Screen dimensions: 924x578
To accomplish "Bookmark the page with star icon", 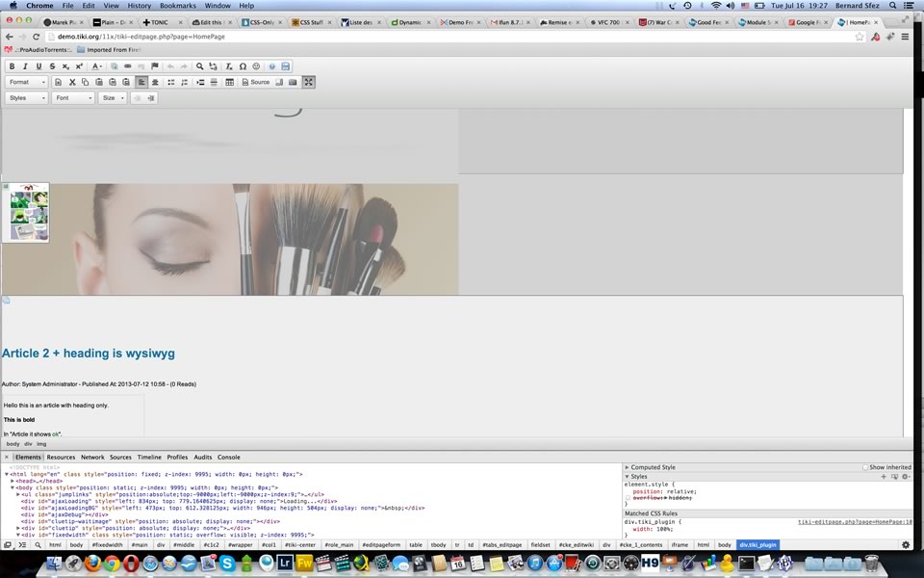I will (x=860, y=37).
